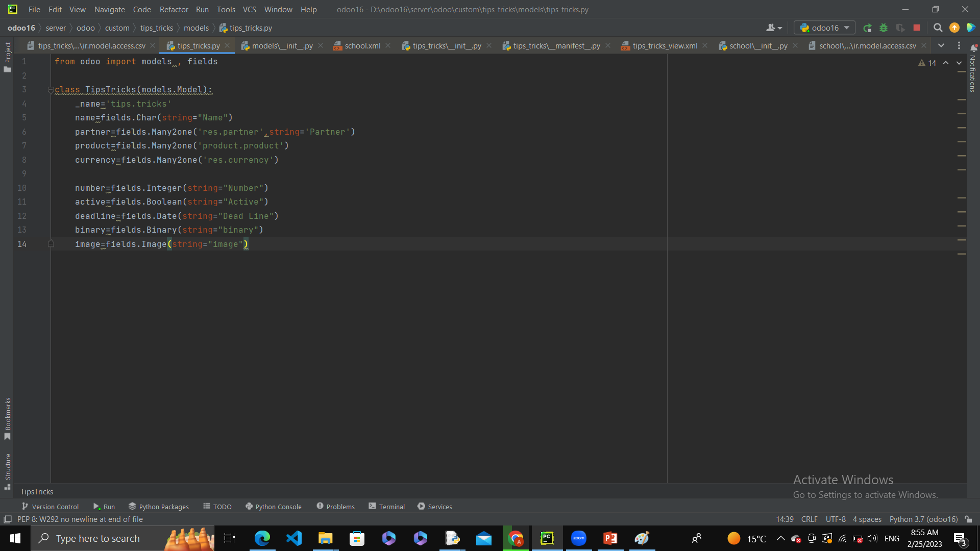The width and height of the screenshot is (980, 551).
Task: Open Search Everywhere magnifier
Action: click(x=938, y=28)
